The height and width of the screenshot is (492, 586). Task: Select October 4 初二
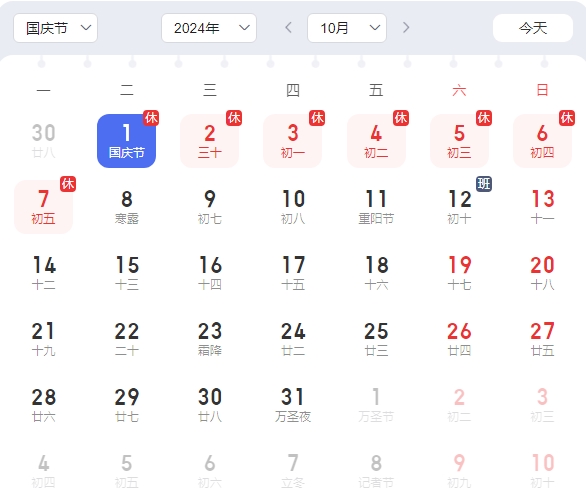376,141
